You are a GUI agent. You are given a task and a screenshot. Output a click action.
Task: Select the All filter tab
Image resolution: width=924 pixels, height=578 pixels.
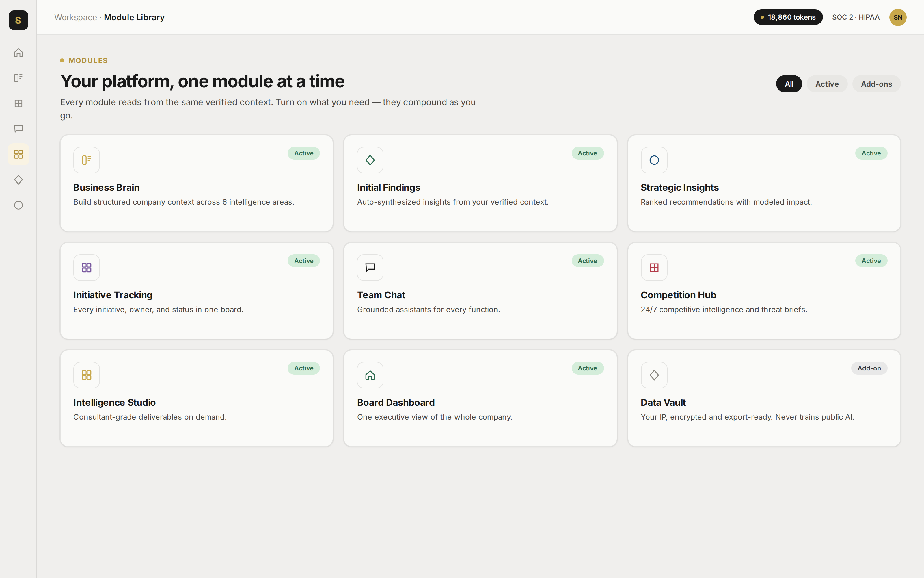(x=789, y=84)
